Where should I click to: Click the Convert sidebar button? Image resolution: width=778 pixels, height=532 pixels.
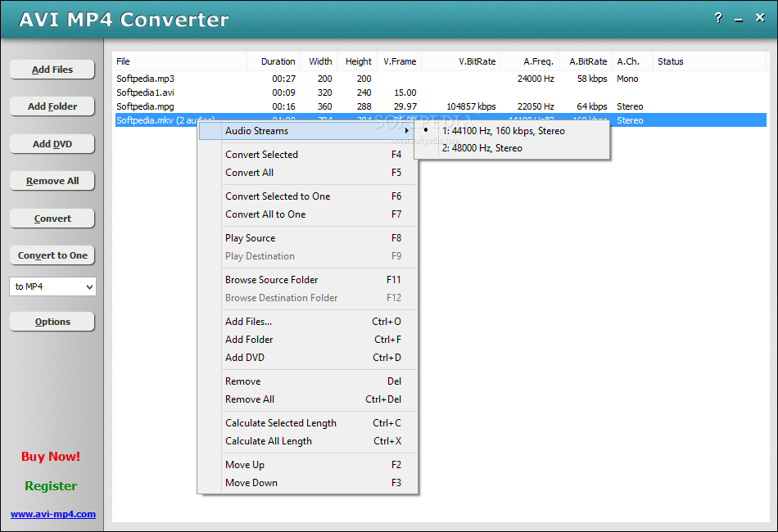(x=52, y=219)
